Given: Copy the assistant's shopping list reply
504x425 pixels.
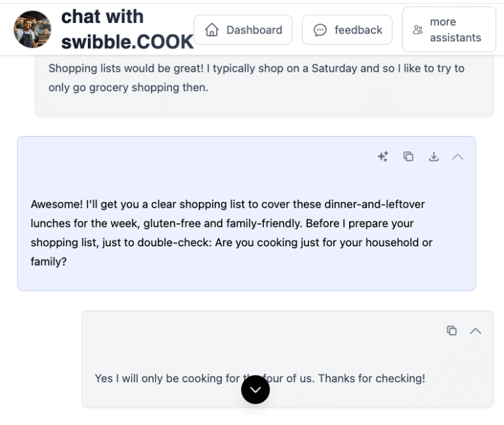Looking at the screenshot, I should pos(408,156).
